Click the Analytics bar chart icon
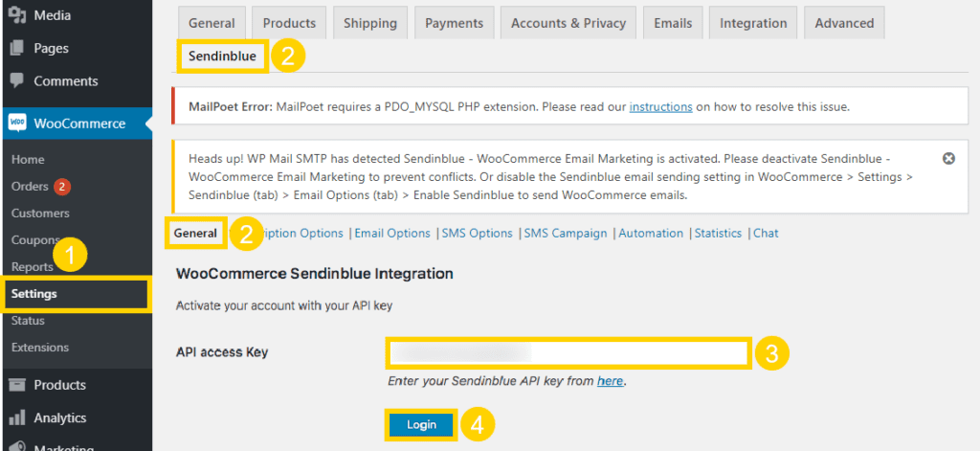This screenshot has height=451, width=980. tap(18, 417)
